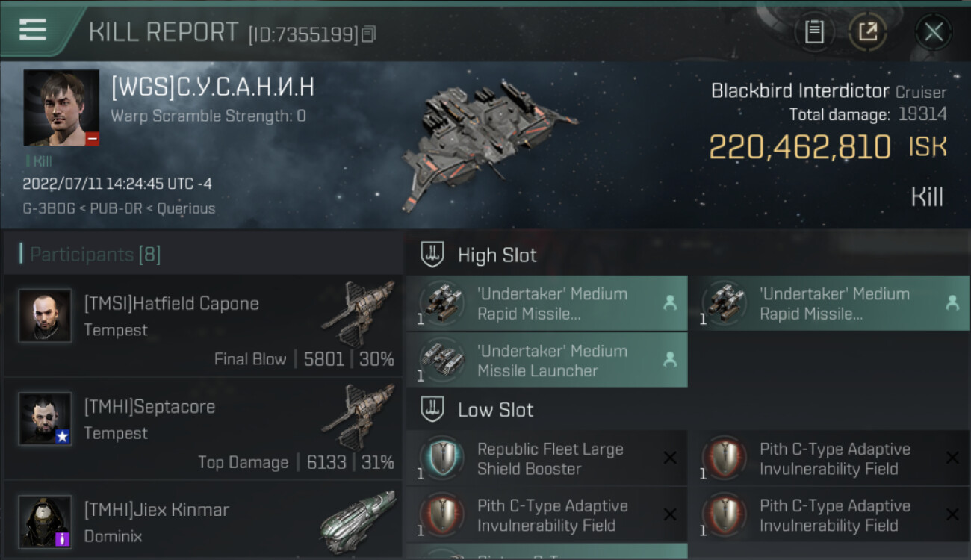Click the first Rapid Missile launcher icon

point(441,303)
